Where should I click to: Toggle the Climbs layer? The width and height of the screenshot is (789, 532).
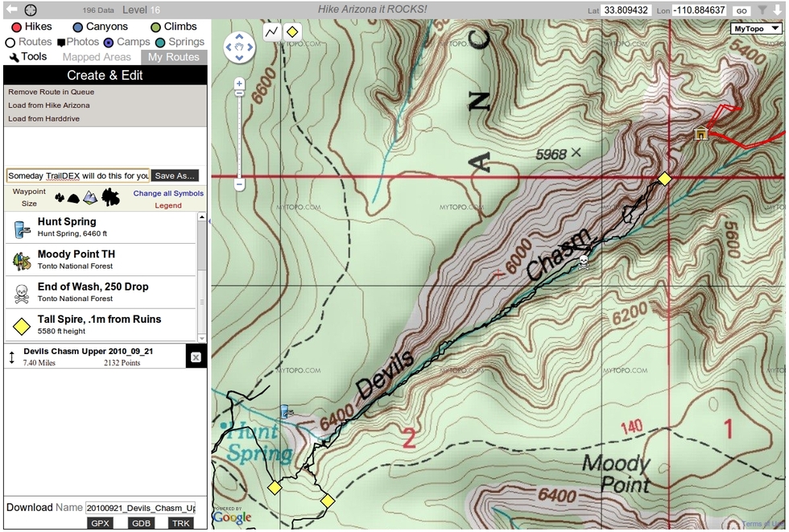click(x=174, y=27)
